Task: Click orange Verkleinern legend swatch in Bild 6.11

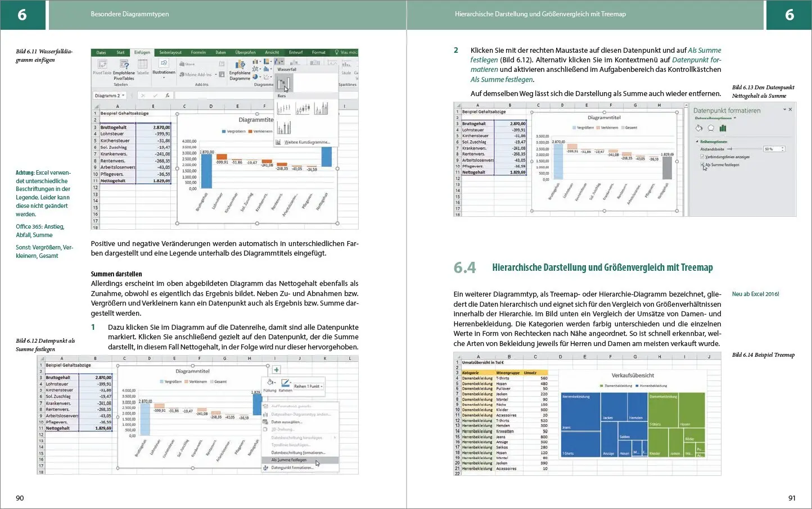Action: pyautogui.click(x=250, y=131)
